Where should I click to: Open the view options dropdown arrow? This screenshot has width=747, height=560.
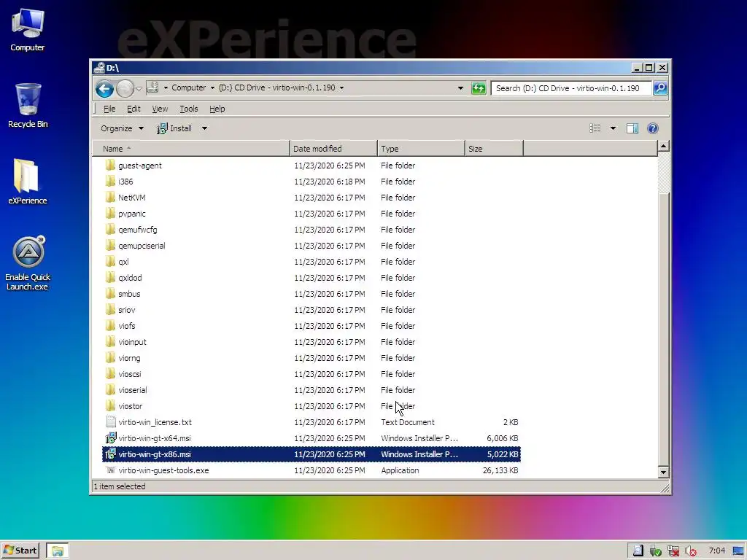[x=613, y=128]
